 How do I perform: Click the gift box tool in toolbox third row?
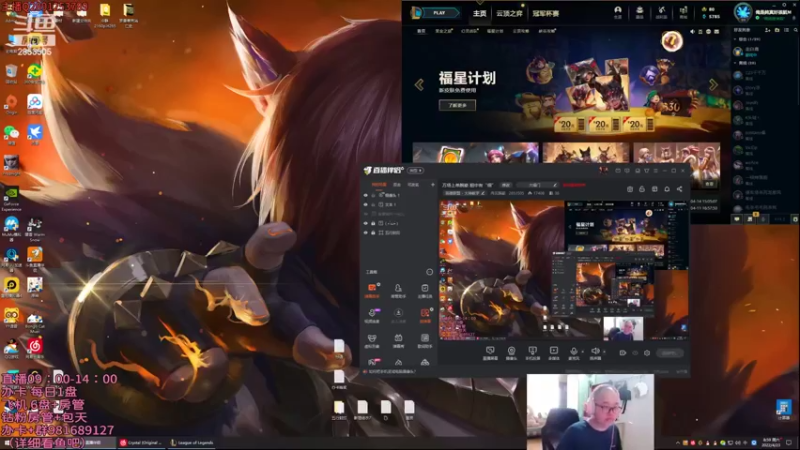click(x=398, y=340)
